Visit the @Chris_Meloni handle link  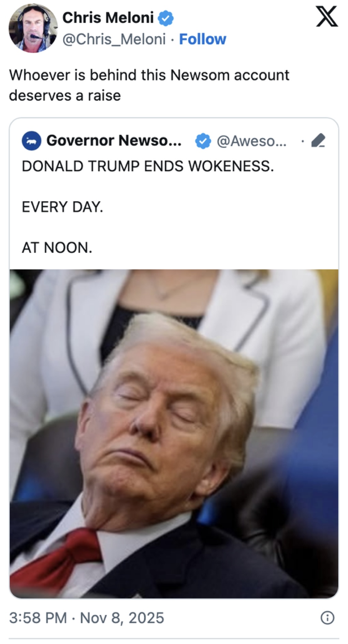click(x=114, y=39)
